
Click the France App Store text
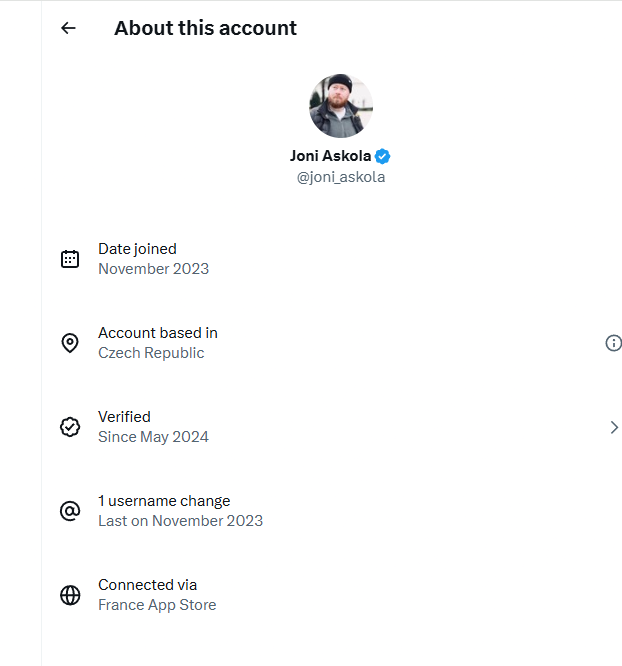(157, 605)
